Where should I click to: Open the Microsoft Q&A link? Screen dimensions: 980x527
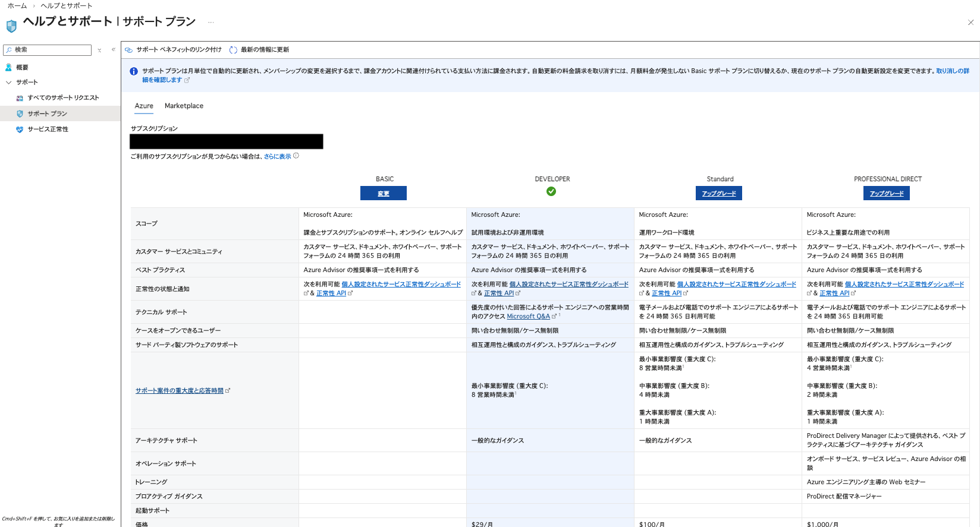tap(528, 317)
